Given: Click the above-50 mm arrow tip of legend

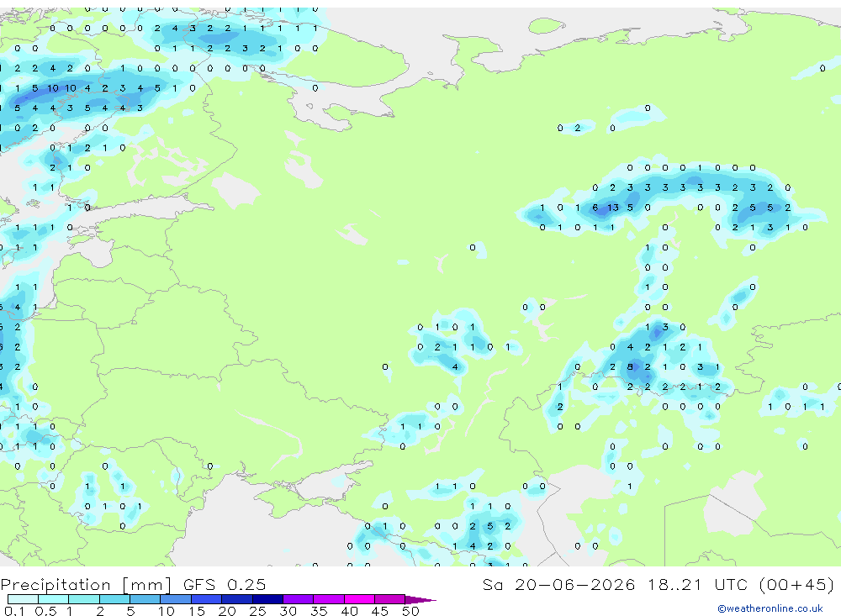Looking at the screenshot, I should click(420, 600).
